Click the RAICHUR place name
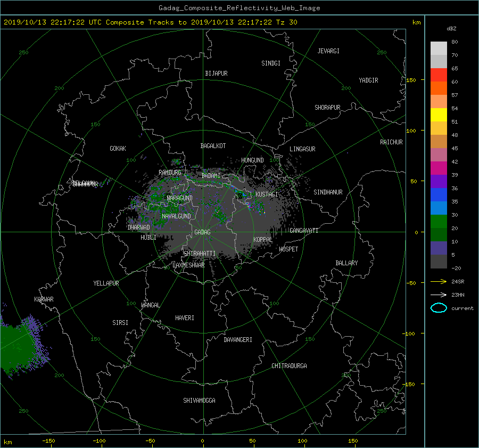The image size is (479, 448). pyautogui.click(x=391, y=142)
